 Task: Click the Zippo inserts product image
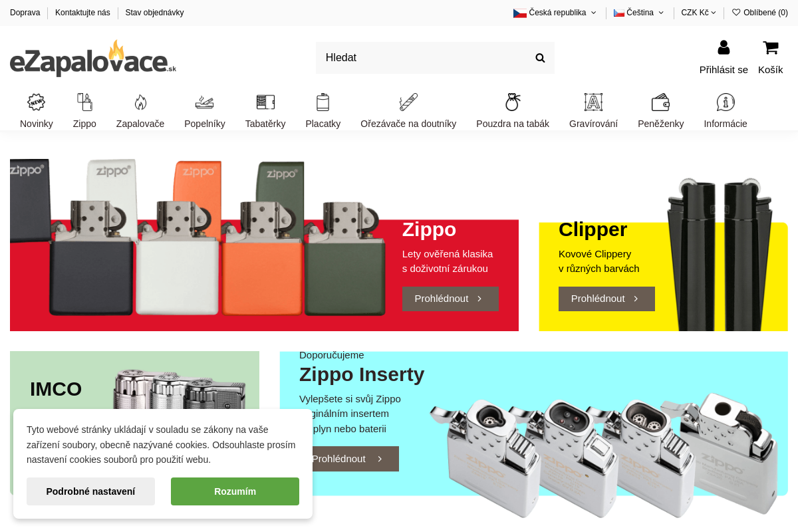(x=604, y=456)
